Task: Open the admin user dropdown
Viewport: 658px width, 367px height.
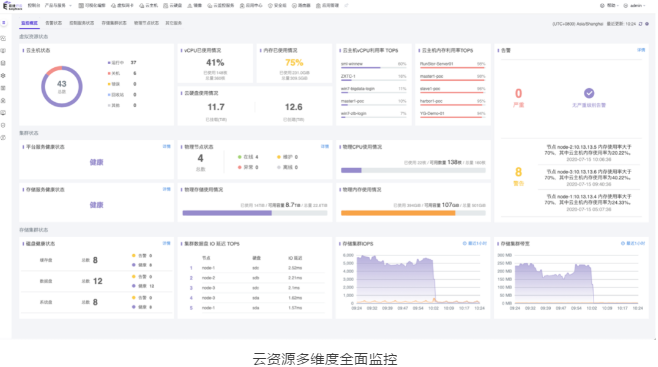Action: [635, 5]
